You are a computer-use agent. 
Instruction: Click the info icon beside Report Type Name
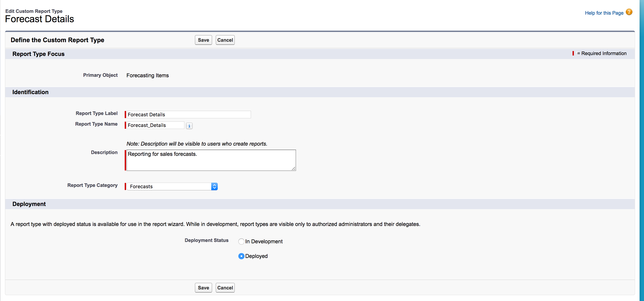coord(189,126)
